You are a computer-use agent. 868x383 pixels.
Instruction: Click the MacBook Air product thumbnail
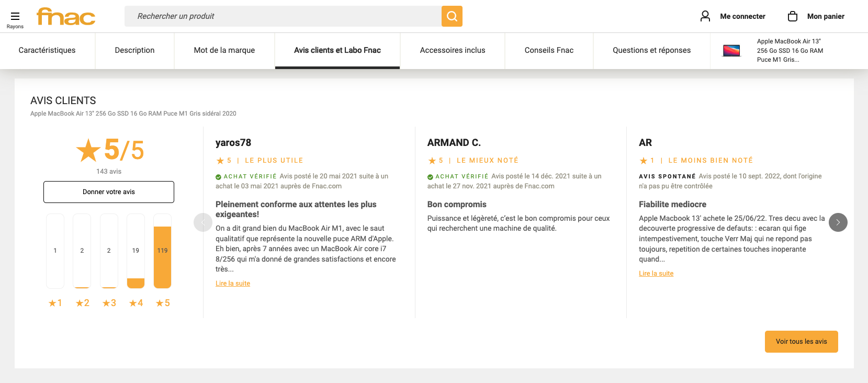point(731,51)
